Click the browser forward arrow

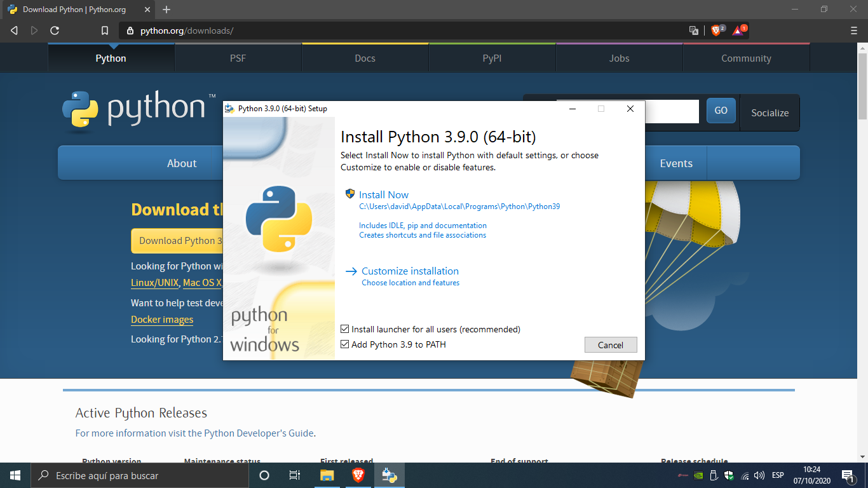point(34,30)
